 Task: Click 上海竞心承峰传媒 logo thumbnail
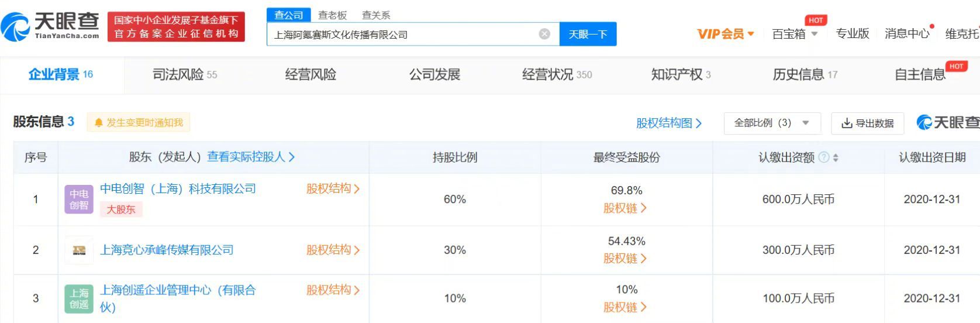[79, 250]
